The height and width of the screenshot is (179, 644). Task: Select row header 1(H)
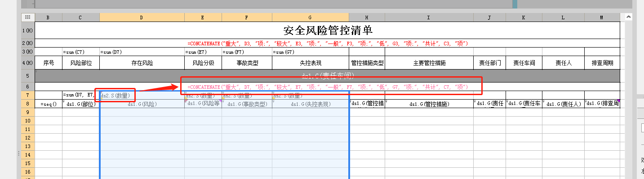coord(28,31)
